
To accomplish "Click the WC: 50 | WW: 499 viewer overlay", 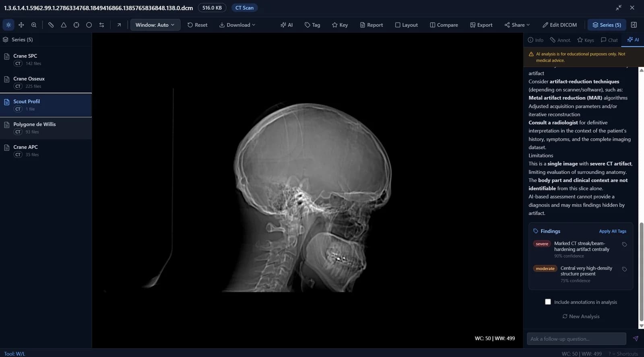I will 495,338.
